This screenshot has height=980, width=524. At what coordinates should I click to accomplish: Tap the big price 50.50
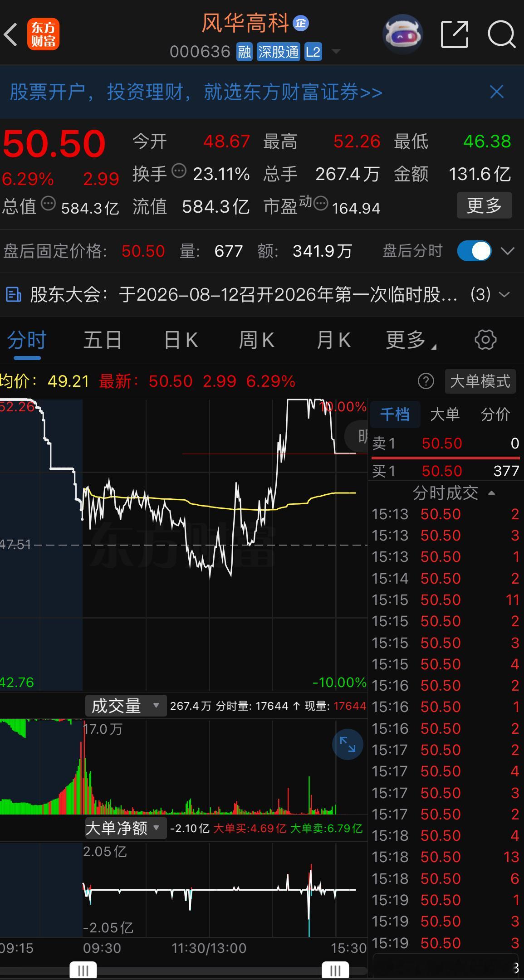point(54,144)
